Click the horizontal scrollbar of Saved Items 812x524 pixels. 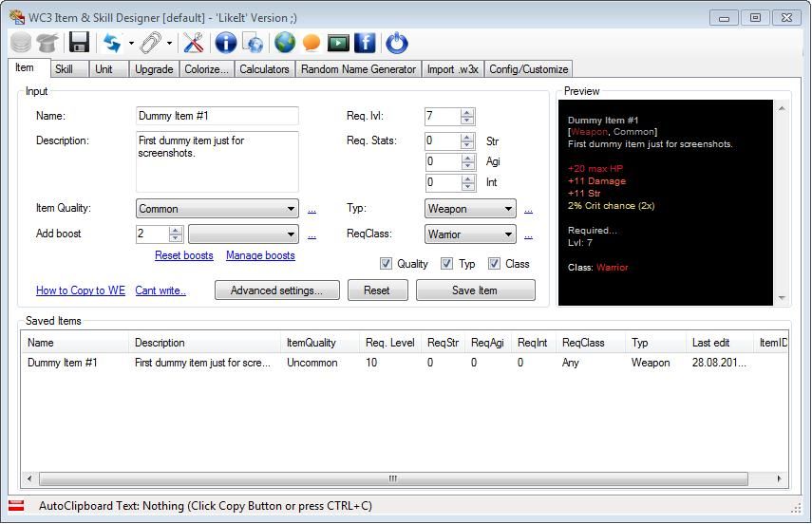pyautogui.click(x=393, y=478)
